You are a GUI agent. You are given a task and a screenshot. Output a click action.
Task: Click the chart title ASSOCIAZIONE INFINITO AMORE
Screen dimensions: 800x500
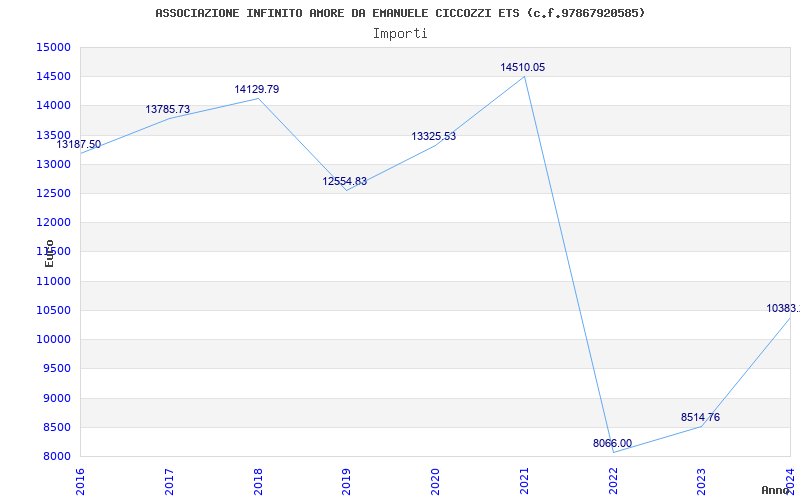click(400, 13)
